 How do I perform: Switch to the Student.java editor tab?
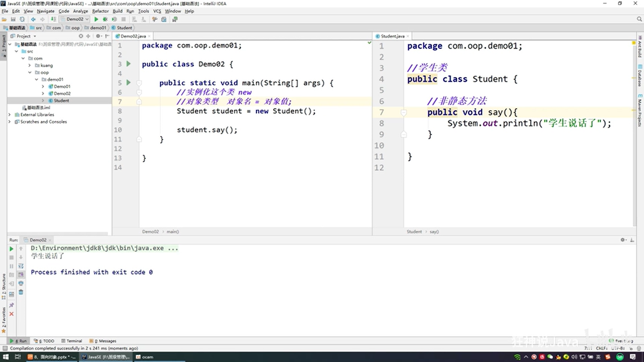coord(392,36)
